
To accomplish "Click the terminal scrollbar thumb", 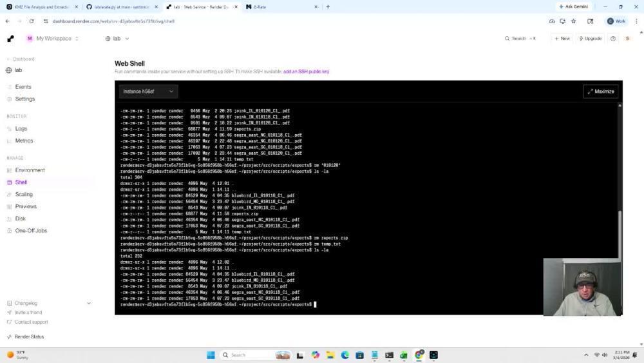I will (x=620, y=235).
